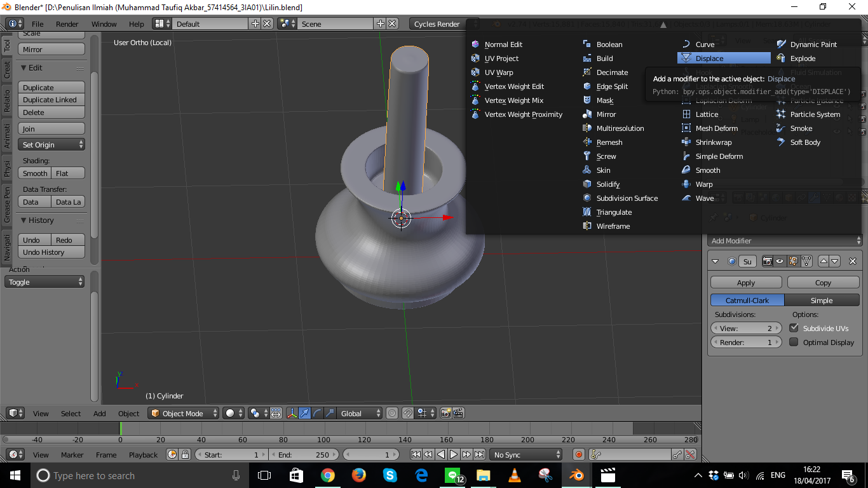Click the Dynamic Paint modifier icon
Screen dimensions: 868x488
pyautogui.click(x=781, y=44)
